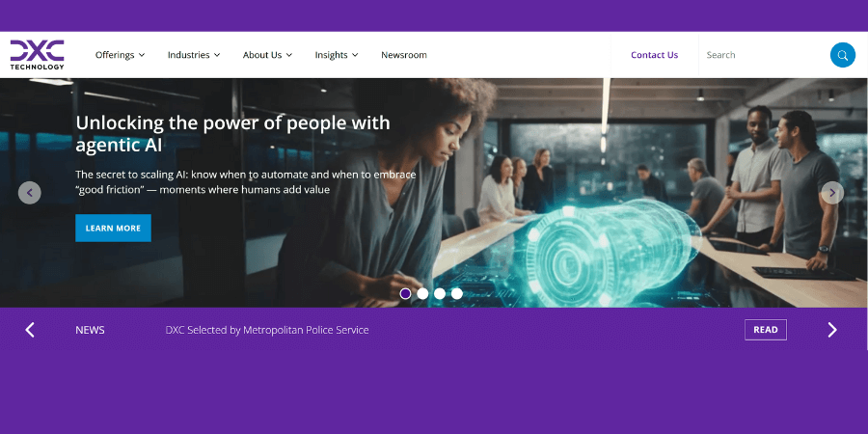The width and height of the screenshot is (868, 434).
Task: Expand the Offerings dropdown menu
Action: 121,55
